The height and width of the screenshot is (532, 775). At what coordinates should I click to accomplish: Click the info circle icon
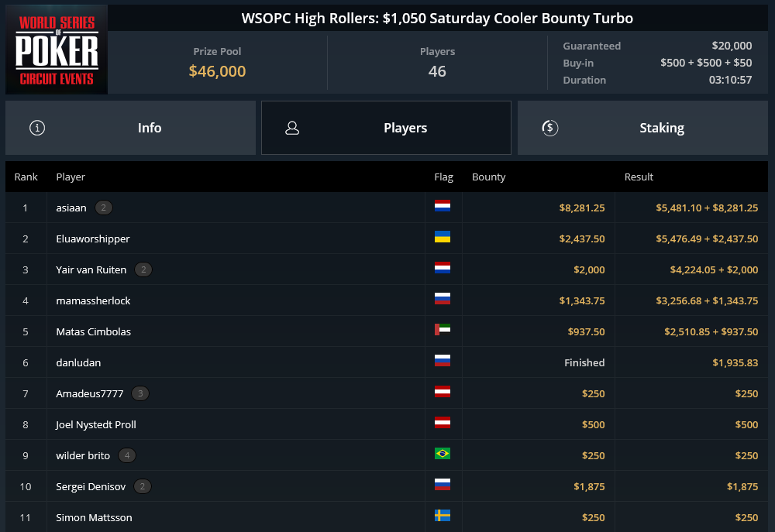[37, 128]
